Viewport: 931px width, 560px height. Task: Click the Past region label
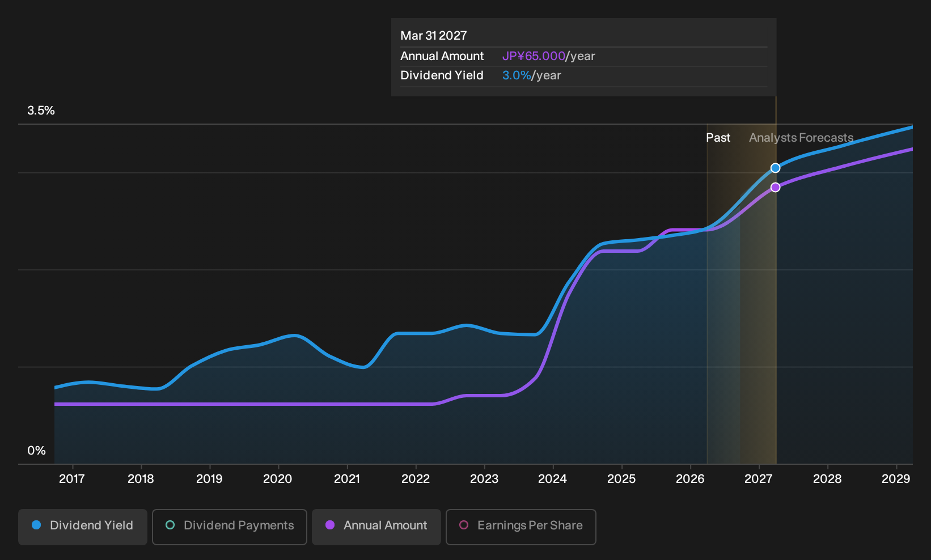718,138
